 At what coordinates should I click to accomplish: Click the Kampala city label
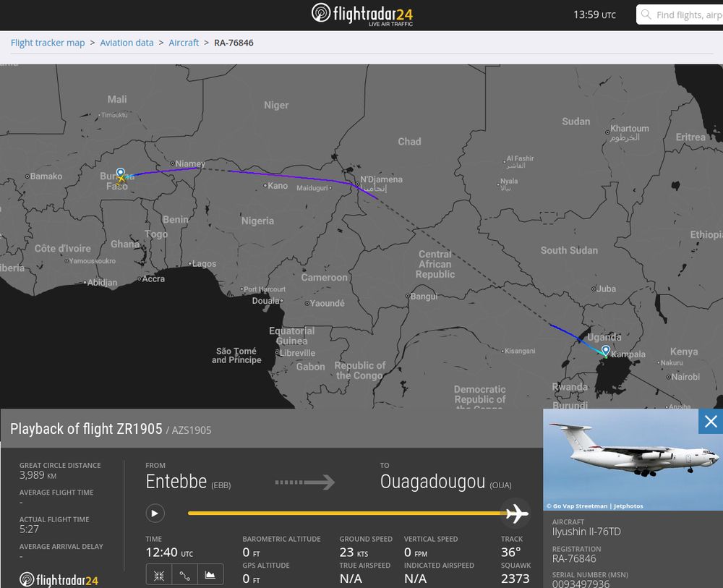[x=628, y=354]
